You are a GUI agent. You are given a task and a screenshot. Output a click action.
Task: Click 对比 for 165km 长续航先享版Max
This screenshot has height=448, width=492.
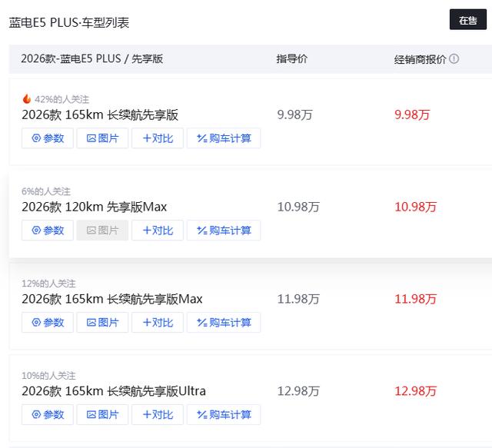(158, 323)
